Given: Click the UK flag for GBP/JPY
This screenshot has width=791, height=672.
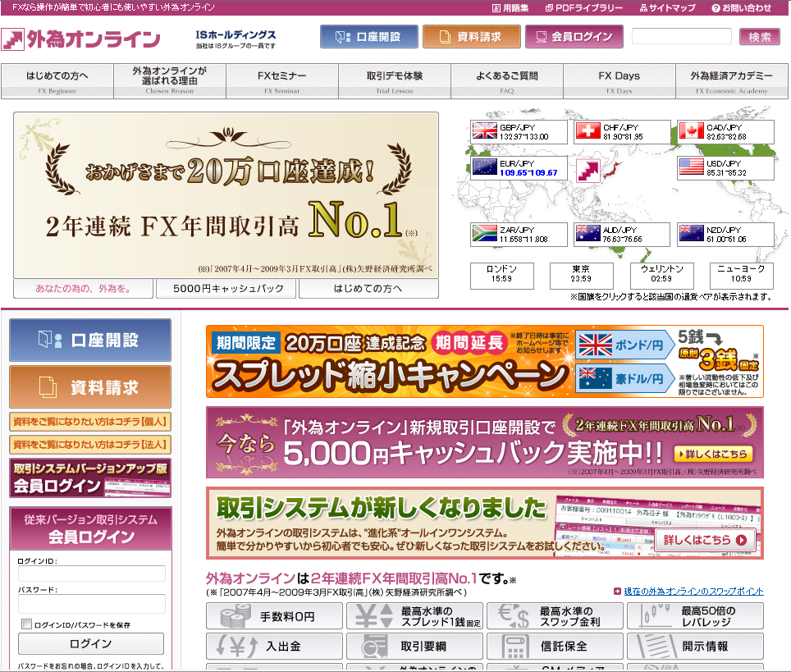Looking at the screenshot, I should 485,130.
